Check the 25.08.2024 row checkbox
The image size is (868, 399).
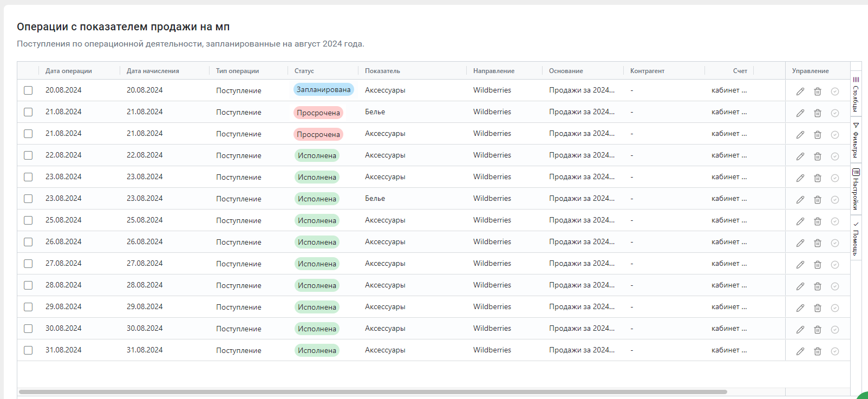[x=28, y=220]
